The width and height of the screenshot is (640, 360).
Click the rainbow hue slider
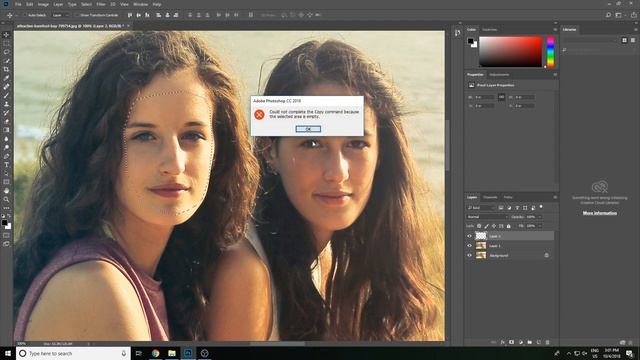tap(550, 51)
